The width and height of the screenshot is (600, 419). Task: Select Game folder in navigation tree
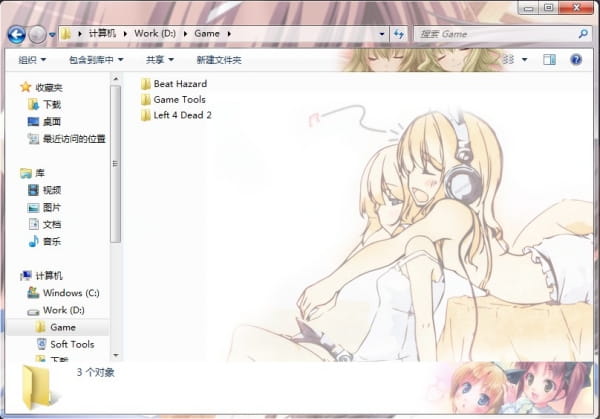click(x=63, y=327)
